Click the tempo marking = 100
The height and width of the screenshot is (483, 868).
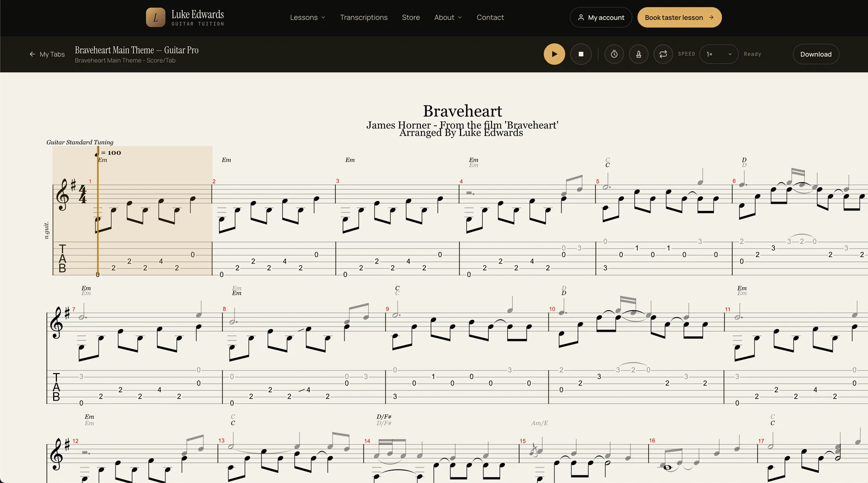pos(108,153)
